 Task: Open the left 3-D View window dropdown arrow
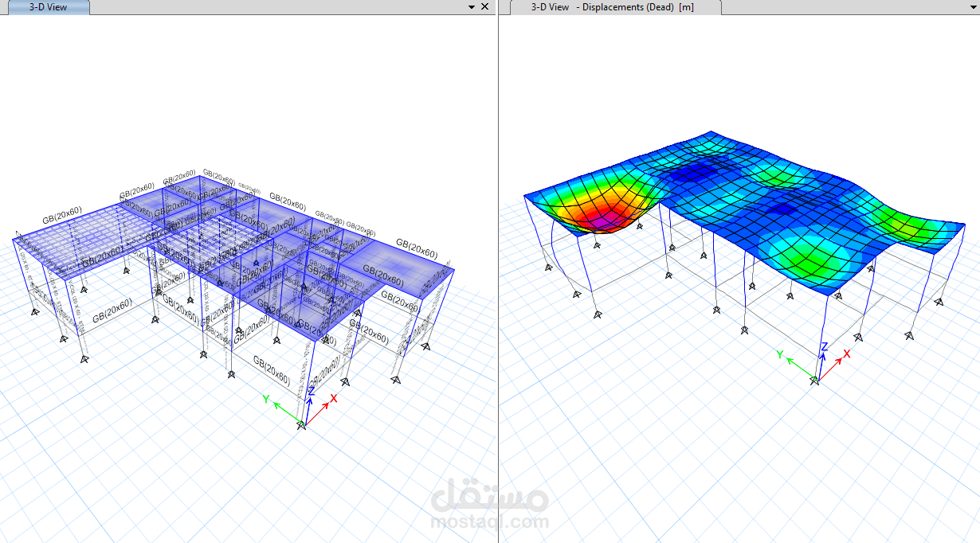click(471, 6)
